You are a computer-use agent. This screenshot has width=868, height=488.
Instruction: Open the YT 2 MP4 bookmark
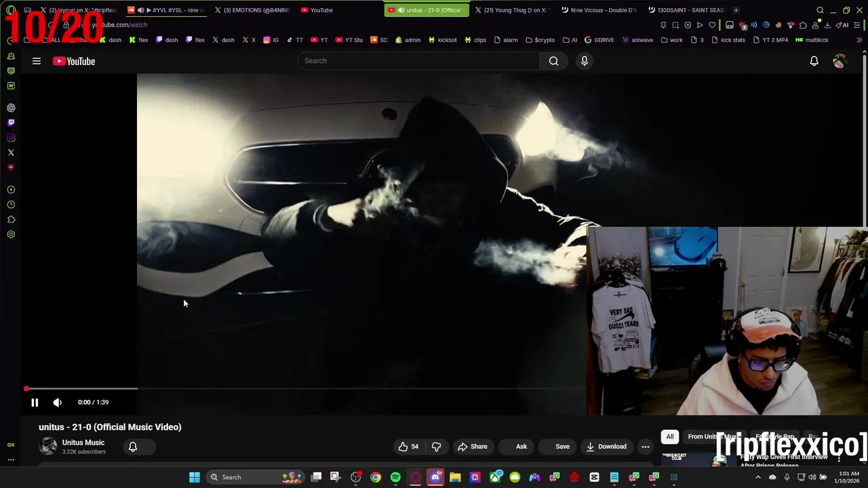pyautogui.click(x=770, y=40)
